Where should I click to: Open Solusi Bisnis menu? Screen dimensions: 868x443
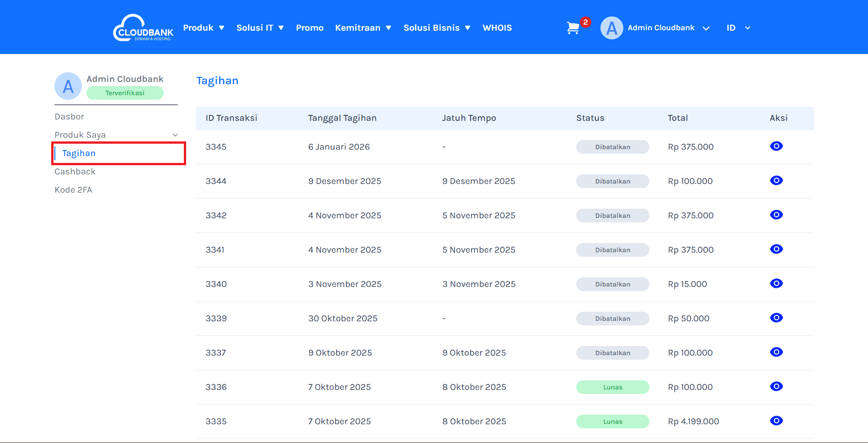tap(436, 28)
